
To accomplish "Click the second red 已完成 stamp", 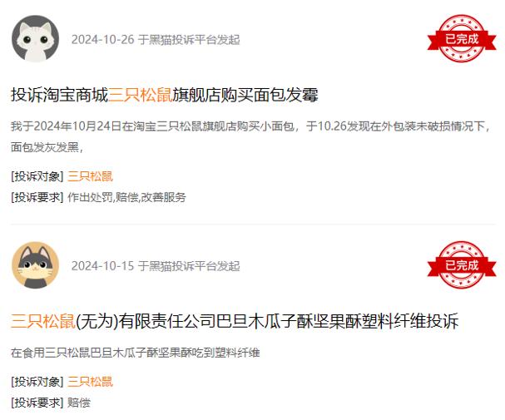I will point(462,264).
